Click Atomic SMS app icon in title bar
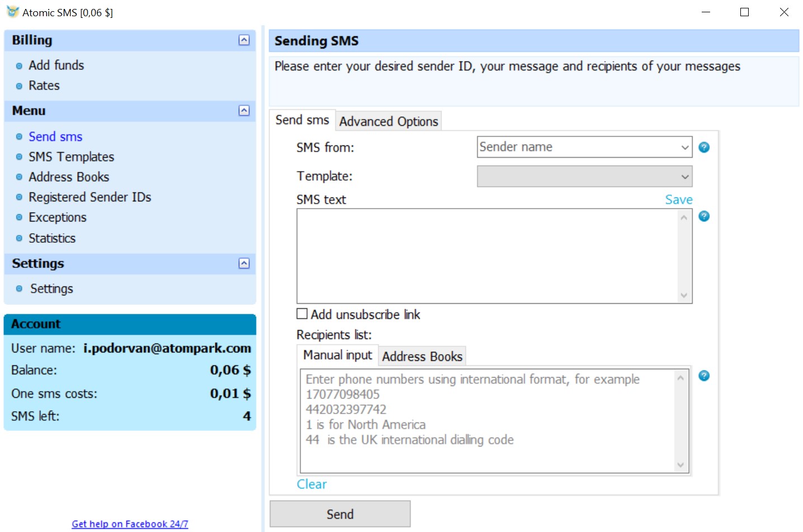The height and width of the screenshot is (532, 803). [12, 12]
